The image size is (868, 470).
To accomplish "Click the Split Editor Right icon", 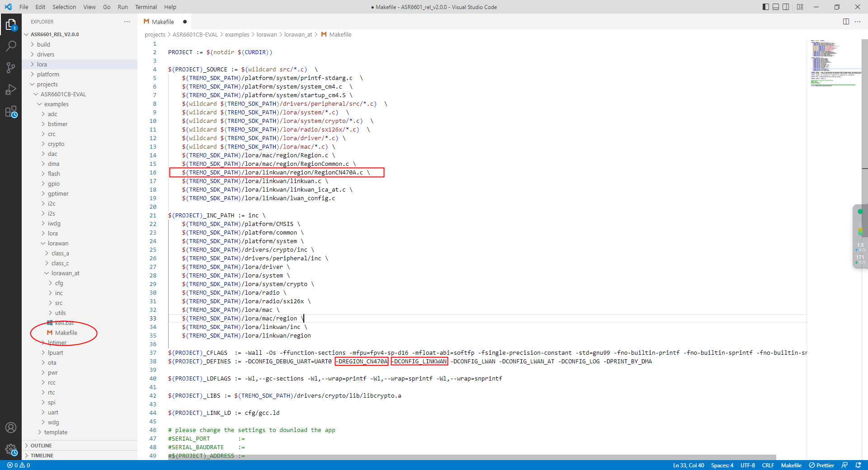I will (x=846, y=22).
